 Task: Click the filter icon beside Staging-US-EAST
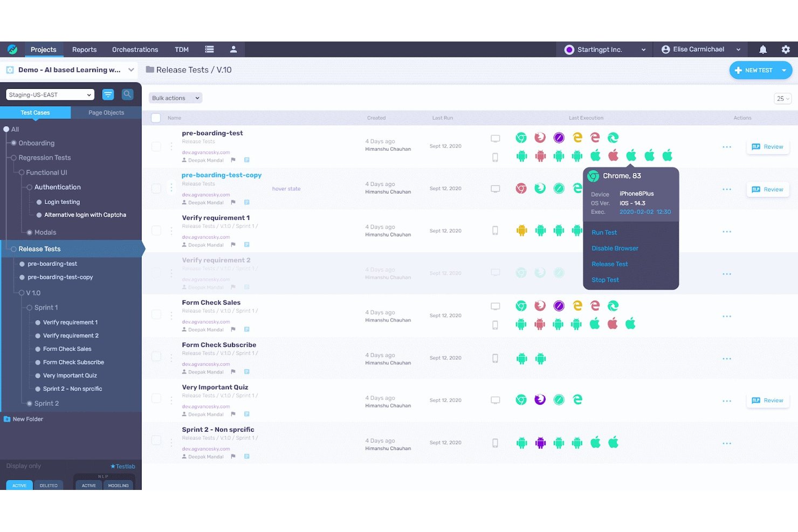tap(108, 94)
